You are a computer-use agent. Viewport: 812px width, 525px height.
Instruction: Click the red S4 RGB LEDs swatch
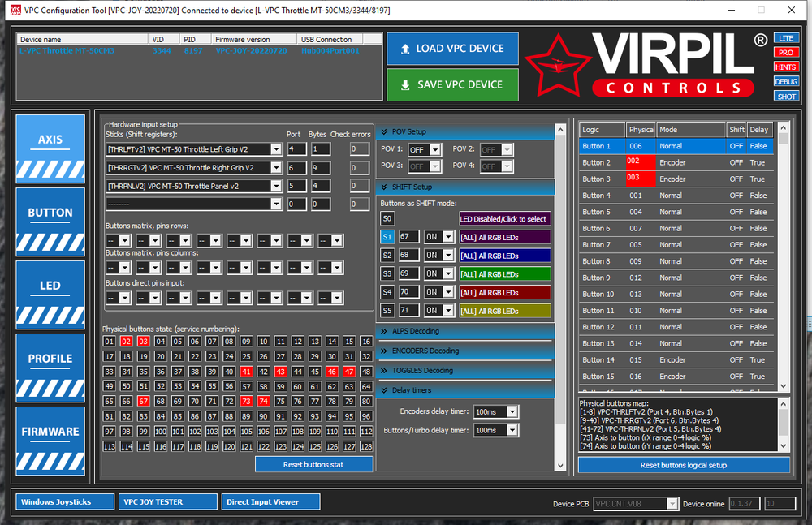pos(504,293)
